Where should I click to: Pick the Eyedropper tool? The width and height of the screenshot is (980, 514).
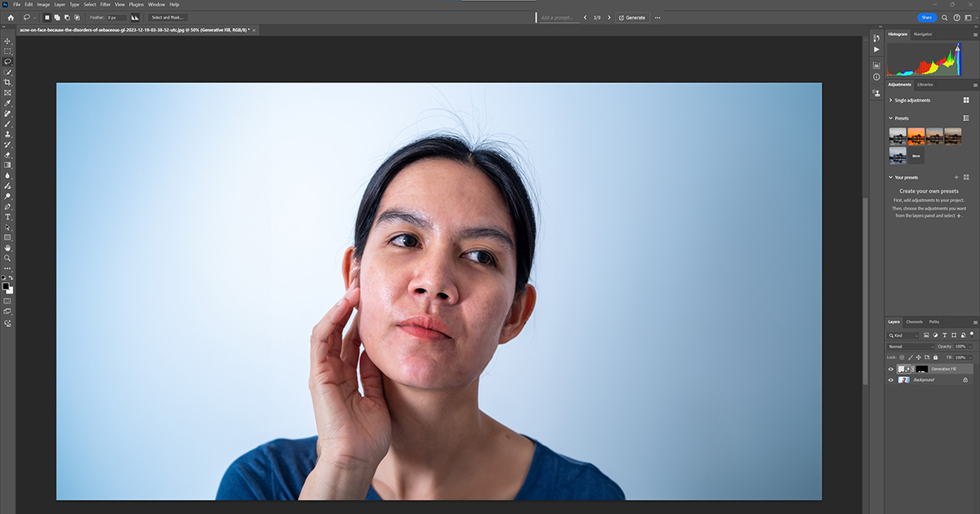[x=8, y=103]
